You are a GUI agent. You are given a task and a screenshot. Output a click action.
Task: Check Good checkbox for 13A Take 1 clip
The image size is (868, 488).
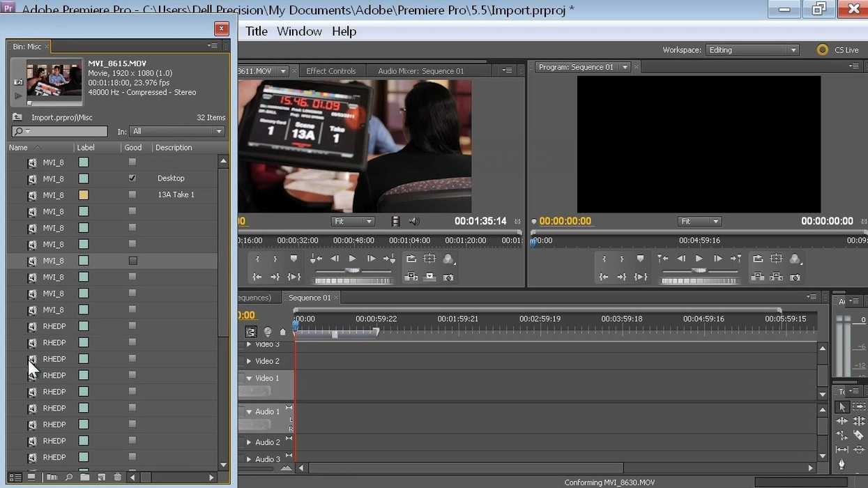point(132,195)
